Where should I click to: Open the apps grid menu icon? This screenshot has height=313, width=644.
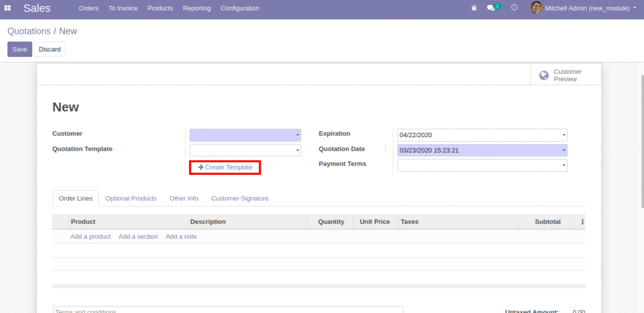(8, 8)
